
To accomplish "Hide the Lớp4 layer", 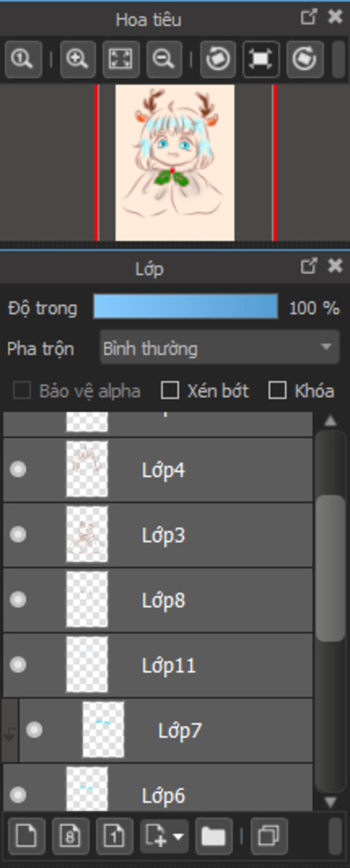I will click(x=18, y=469).
